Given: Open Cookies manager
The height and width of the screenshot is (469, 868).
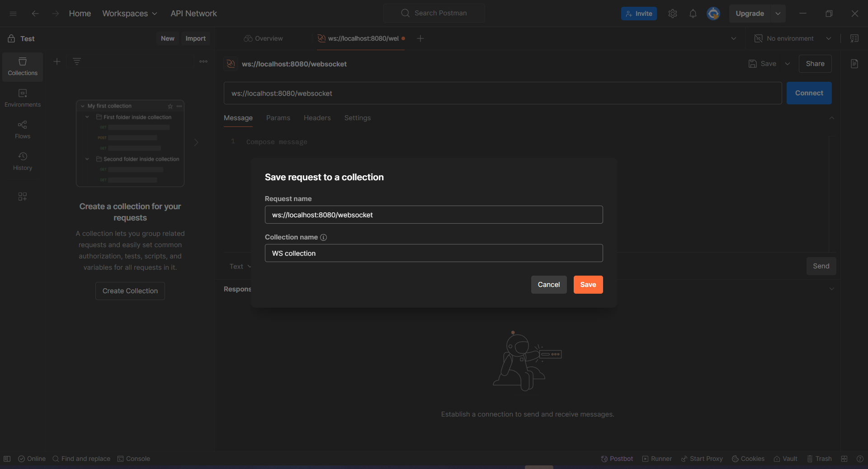Looking at the screenshot, I should (x=748, y=459).
